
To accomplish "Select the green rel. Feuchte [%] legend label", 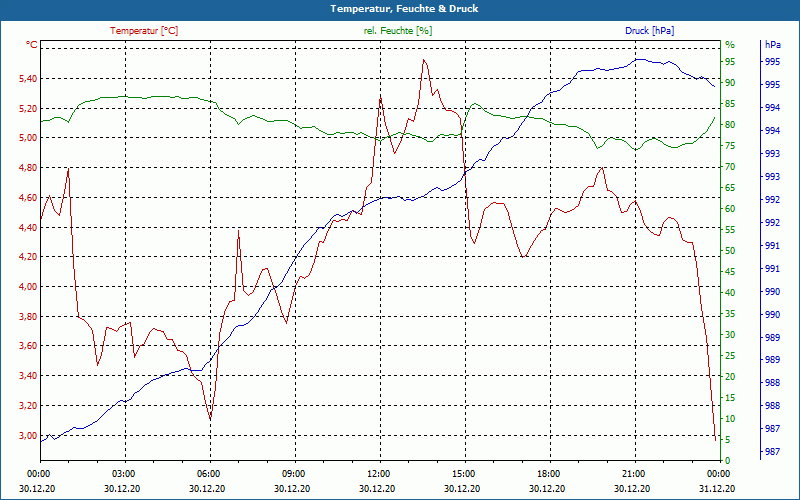I will tap(398, 31).
